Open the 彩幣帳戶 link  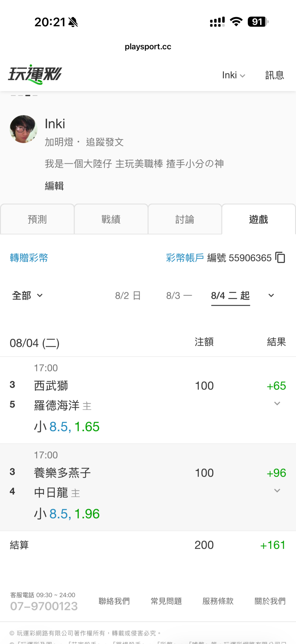point(185,258)
